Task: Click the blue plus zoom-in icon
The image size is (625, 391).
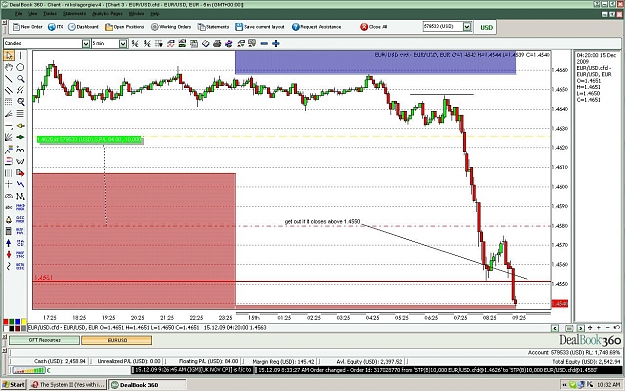Action: coord(275,43)
